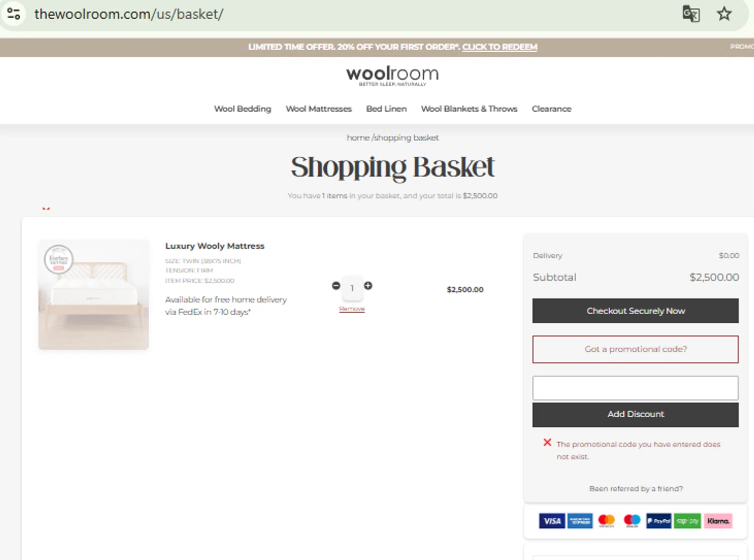
Task: Click the PayPal payment icon
Action: 658,521
